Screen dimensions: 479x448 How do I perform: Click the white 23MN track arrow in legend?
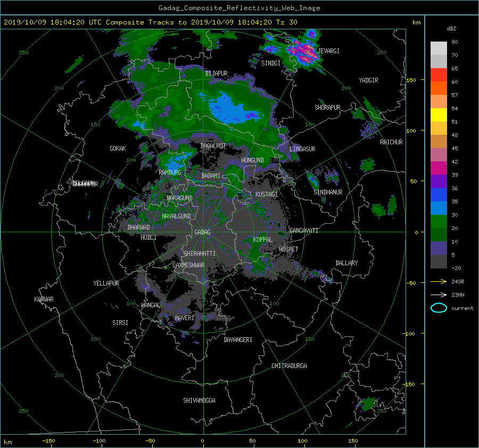(439, 295)
